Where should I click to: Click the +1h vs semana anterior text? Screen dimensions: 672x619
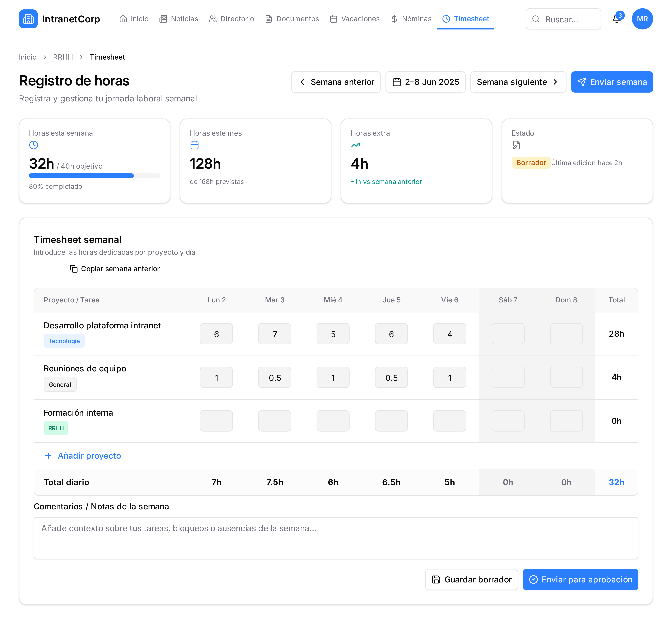(386, 182)
